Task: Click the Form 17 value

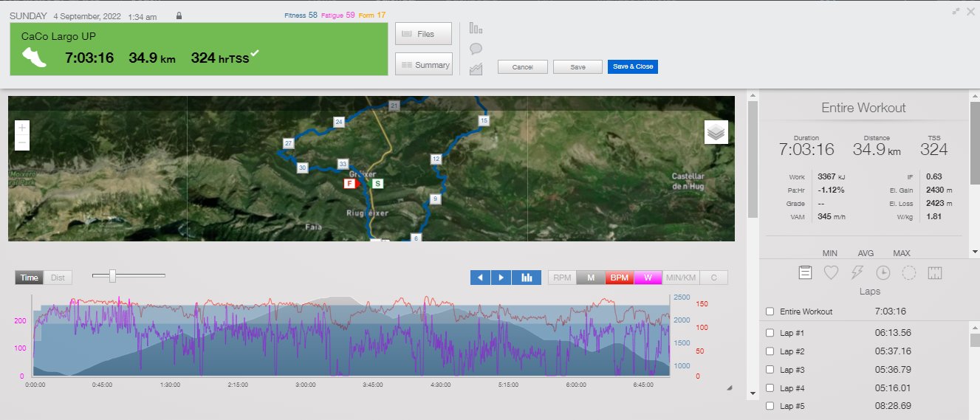Action: click(x=371, y=15)
